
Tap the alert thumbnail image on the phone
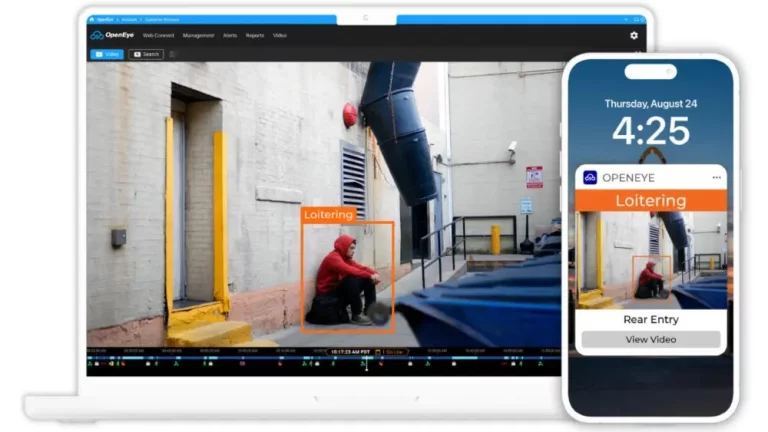pyautogui.click(x=650, y=260)
